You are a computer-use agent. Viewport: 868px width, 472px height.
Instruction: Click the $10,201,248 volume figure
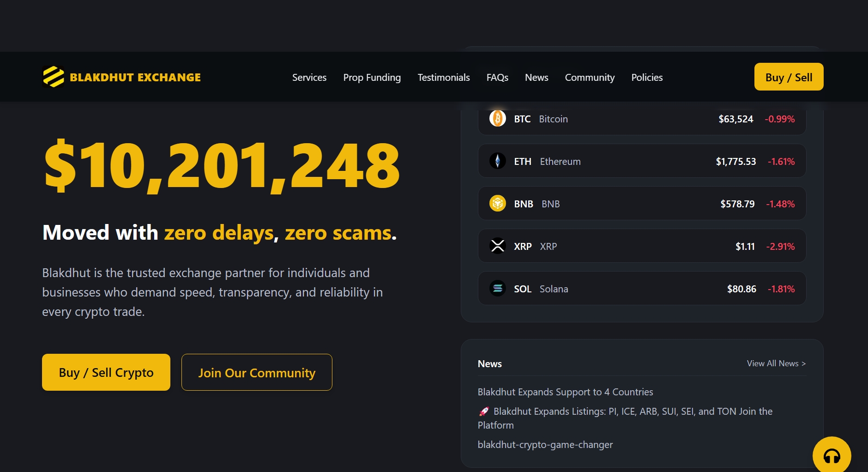(222, 165)
